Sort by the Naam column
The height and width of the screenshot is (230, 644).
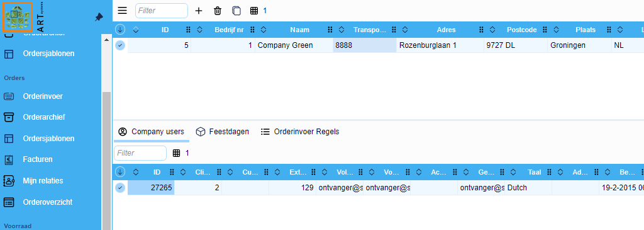[264, 30]
